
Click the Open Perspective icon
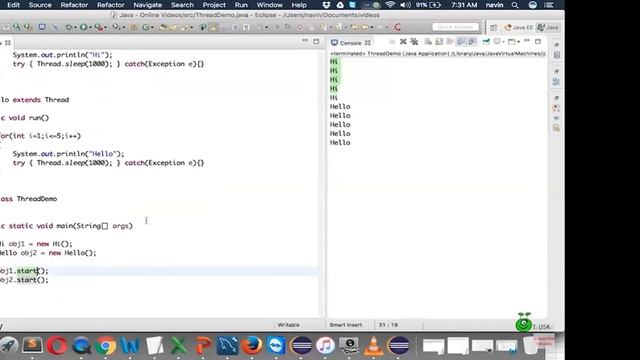point(493,27)
